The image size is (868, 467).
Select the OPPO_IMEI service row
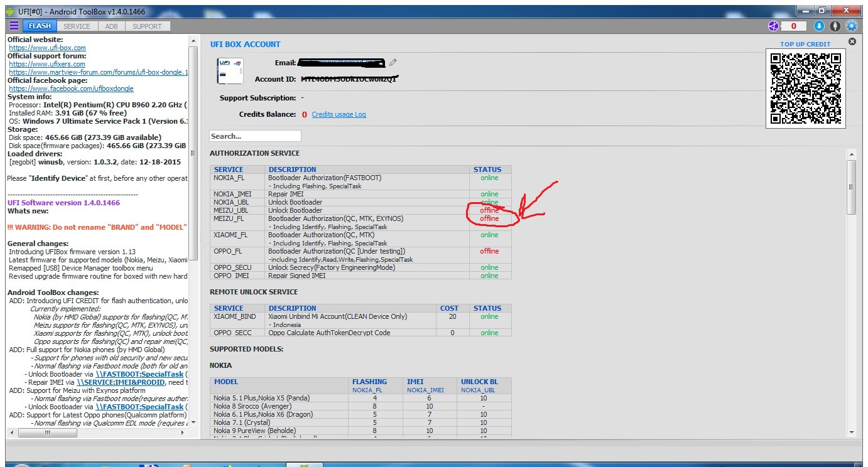[x=361, y=276]
